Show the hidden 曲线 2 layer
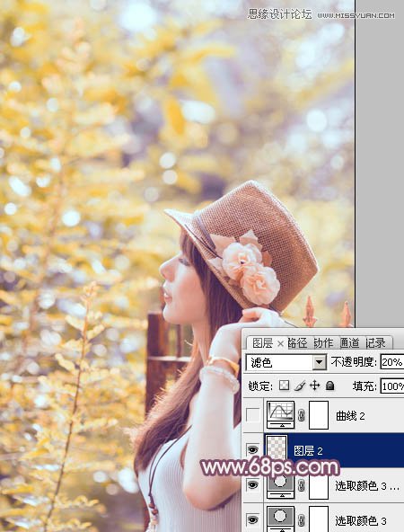This screenshot has width=404, height=532. click(252, 414)
